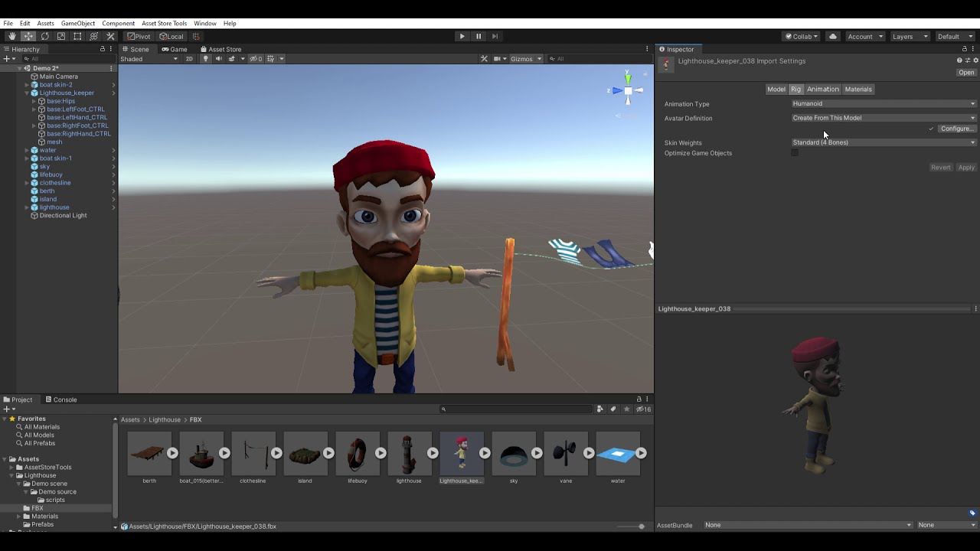Select the Hand tool in the toolbar
The width and height of the screenshot is (980, 551).
(x=11, y=36)
